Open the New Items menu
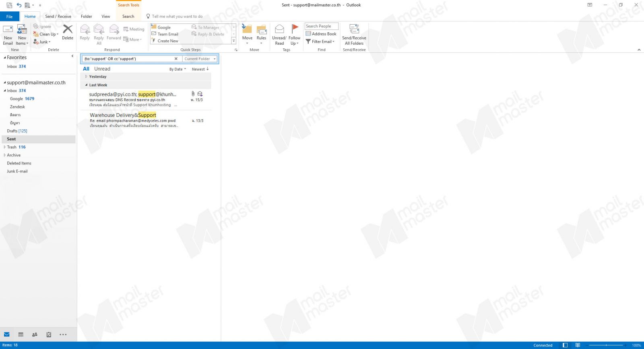 22,35
